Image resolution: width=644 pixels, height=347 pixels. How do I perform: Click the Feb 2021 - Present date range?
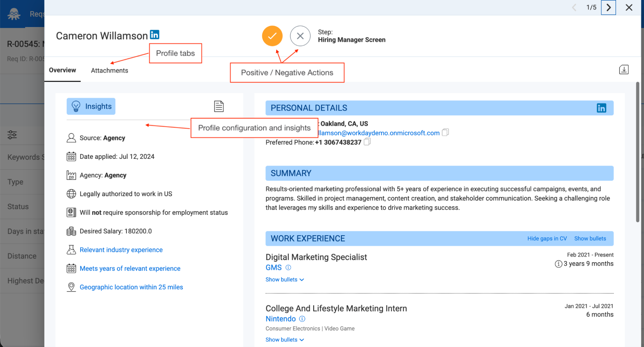(x=590, y=255)
